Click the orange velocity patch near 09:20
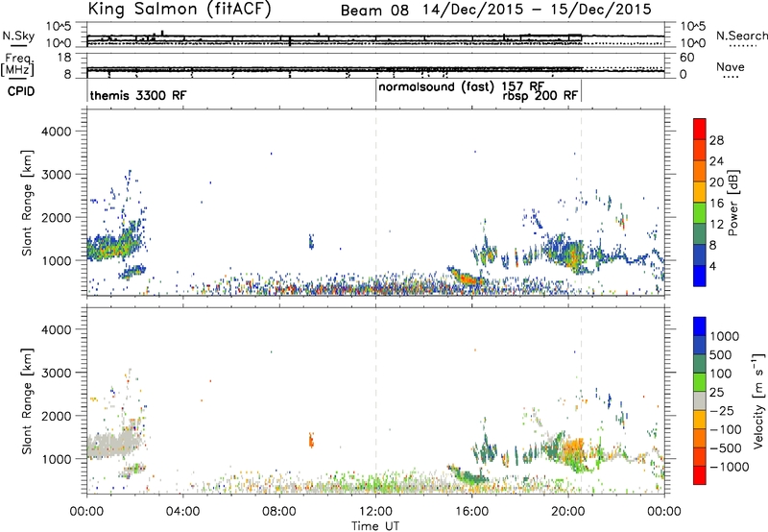 tap(311, 440)
